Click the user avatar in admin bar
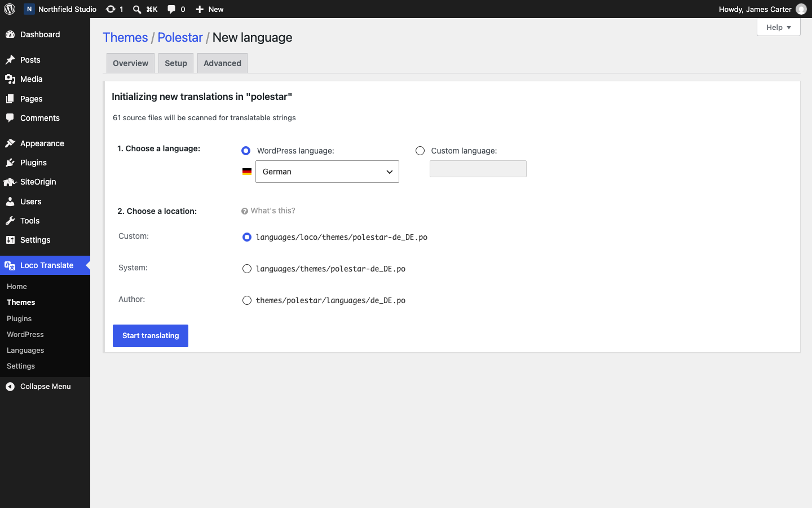This screenshot has width=812, height=508. [801, 9]
